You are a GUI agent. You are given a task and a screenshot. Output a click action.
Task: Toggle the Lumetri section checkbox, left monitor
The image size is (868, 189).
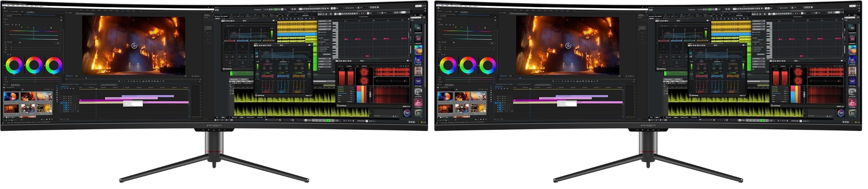[x=5, y=42]
